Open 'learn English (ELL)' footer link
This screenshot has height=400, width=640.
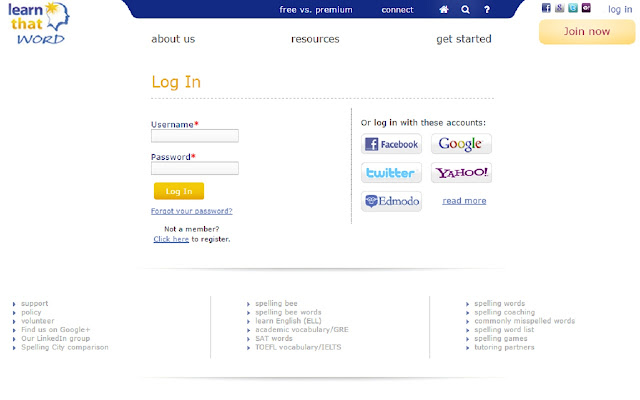click(288, 321)
